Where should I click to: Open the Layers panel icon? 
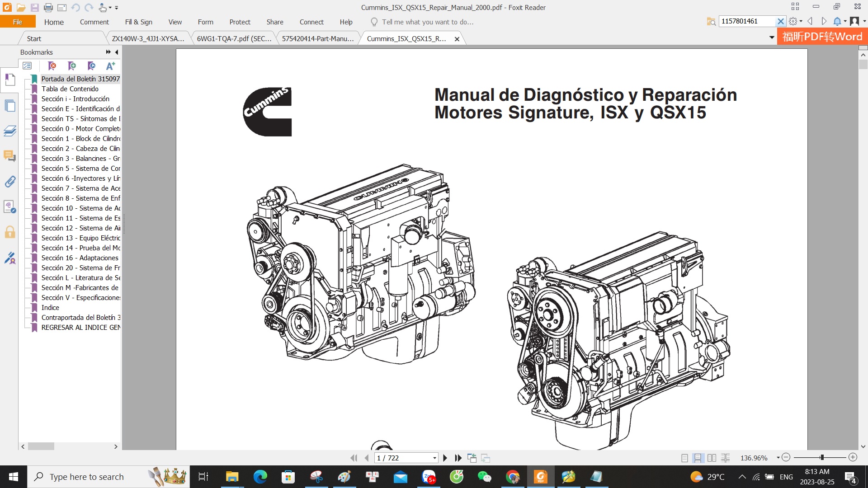tap(9, 131)
